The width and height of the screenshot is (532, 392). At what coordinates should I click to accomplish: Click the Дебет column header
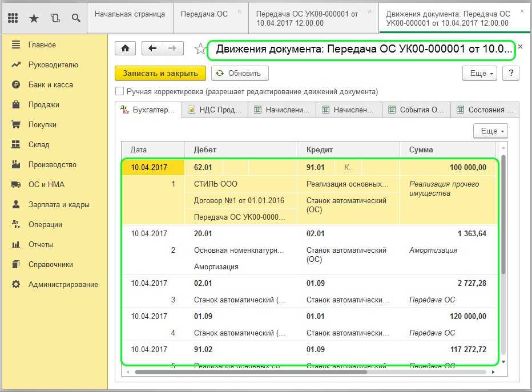(240, 150)
